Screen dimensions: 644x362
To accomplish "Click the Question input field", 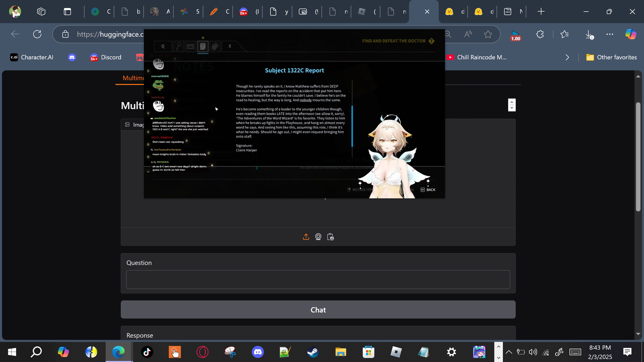I will click(x=318, y=280).
